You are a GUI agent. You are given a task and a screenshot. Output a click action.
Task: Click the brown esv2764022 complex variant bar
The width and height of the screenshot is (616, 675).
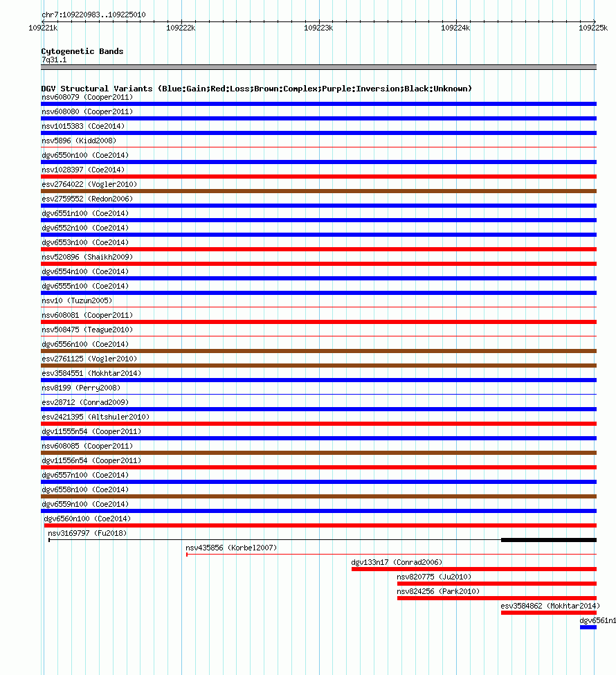click(318, 191)
